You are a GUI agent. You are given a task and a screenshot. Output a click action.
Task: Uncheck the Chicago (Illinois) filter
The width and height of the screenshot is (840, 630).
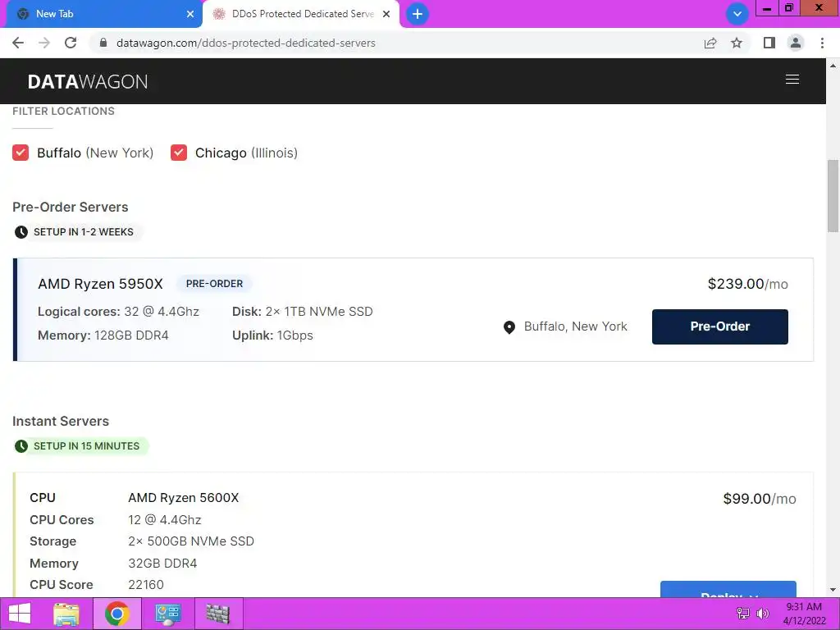pyautogui.click(x=179, y=153)
